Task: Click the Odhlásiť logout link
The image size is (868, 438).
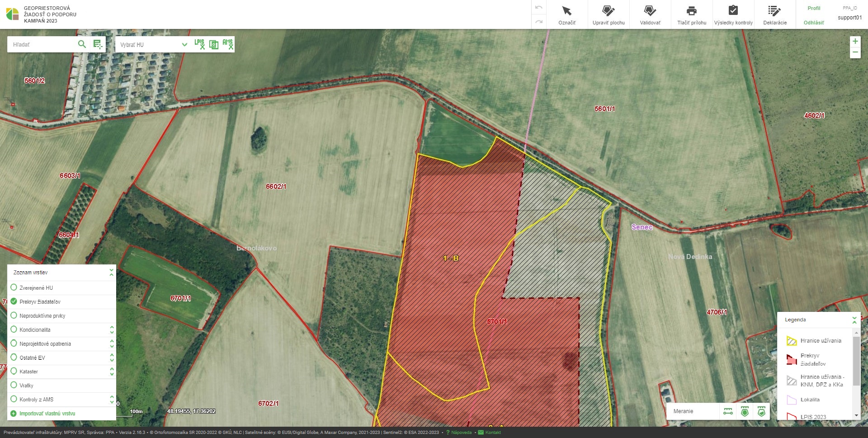Action: click(x=814, y=23)
